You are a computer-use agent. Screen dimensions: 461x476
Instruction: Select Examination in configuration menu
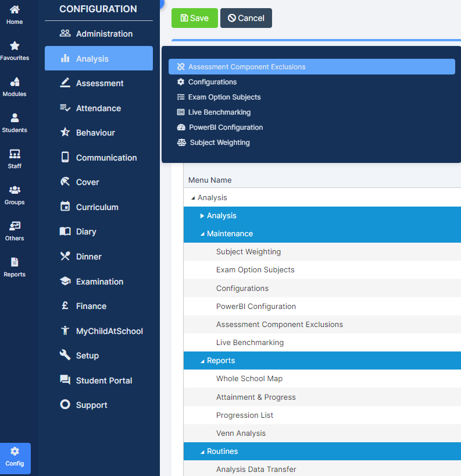point(99,282)
